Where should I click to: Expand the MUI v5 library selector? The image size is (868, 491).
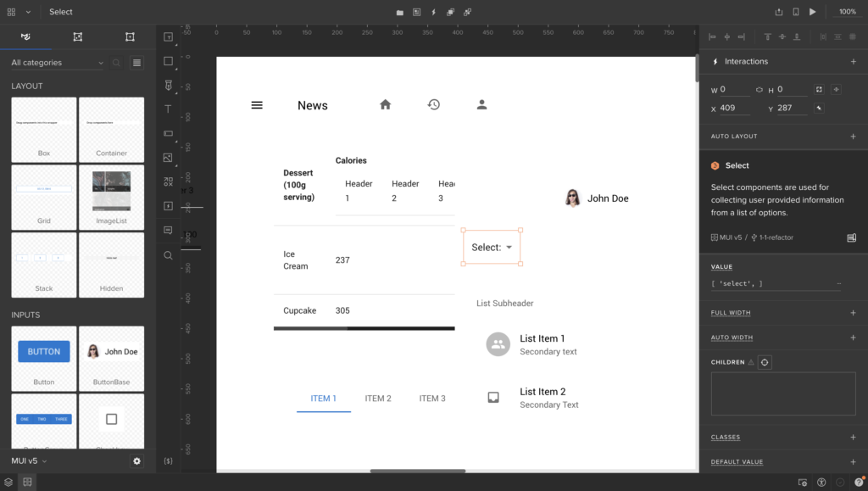[29, 460]
